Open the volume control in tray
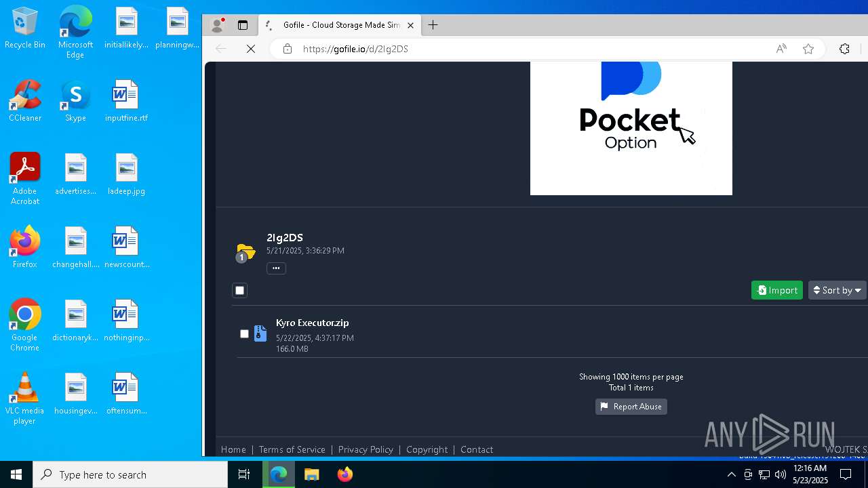The image size is (868, 488). 781,474
